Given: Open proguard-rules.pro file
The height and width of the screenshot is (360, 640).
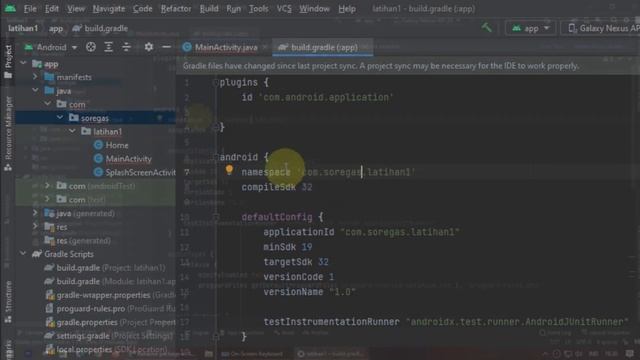Looking at the screenshot, I should [x=110, y=309].
